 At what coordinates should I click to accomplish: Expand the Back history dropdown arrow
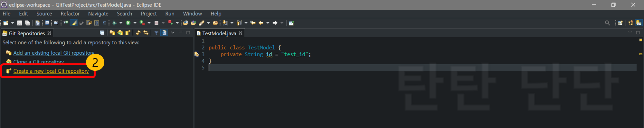268,23
